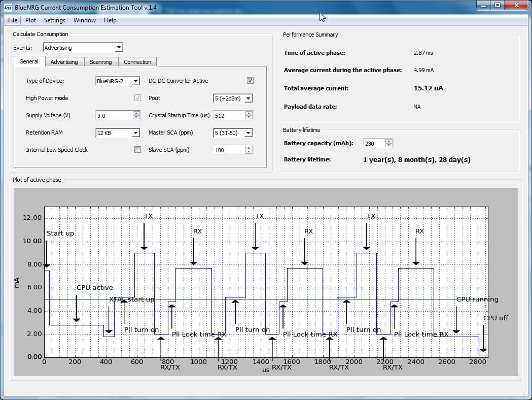532x400 pixels.
Task: Open the Settings menu
Action: [x=54, y=20]
